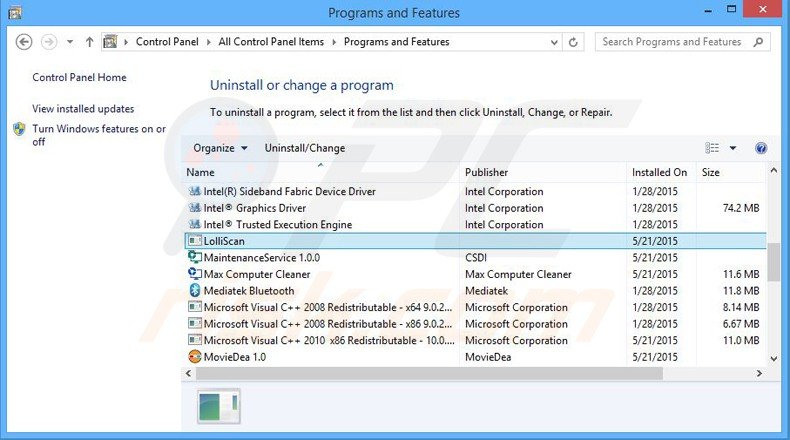Select Microsoft Visual C++ 2008 x64 Redistributable
This screenshot has width=790, height=440.
(327, 307)
